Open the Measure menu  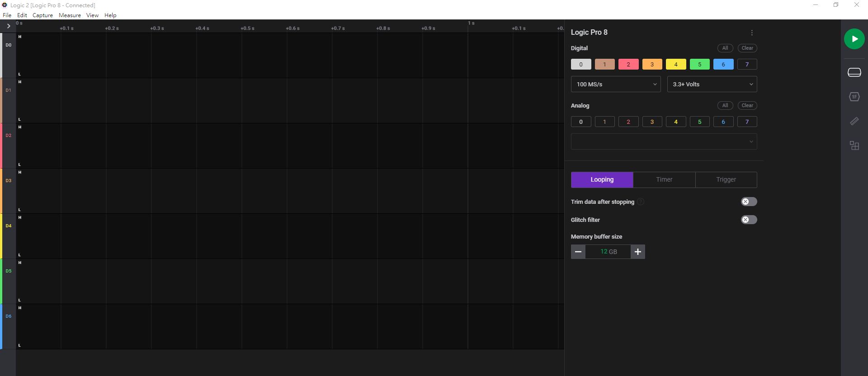point(70,15)
